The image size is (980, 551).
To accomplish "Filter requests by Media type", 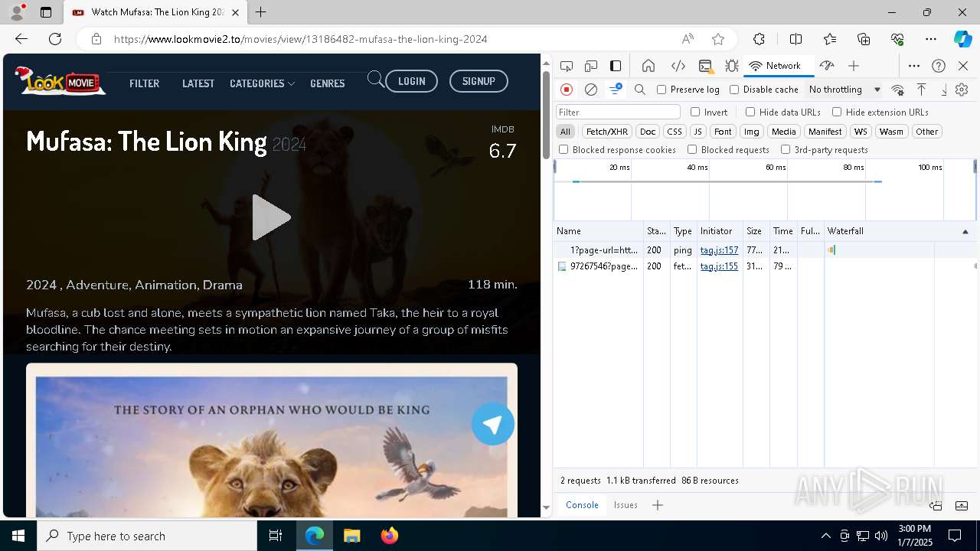I will (783, 132).
